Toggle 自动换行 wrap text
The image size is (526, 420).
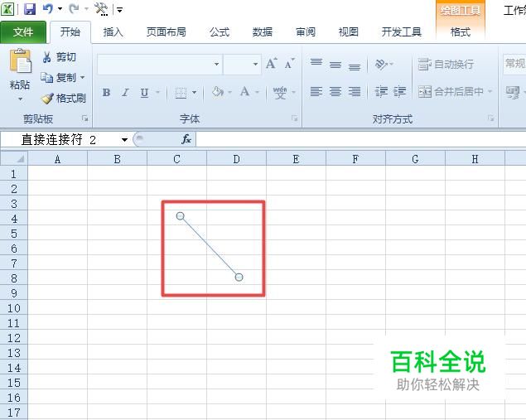point(446,64)
